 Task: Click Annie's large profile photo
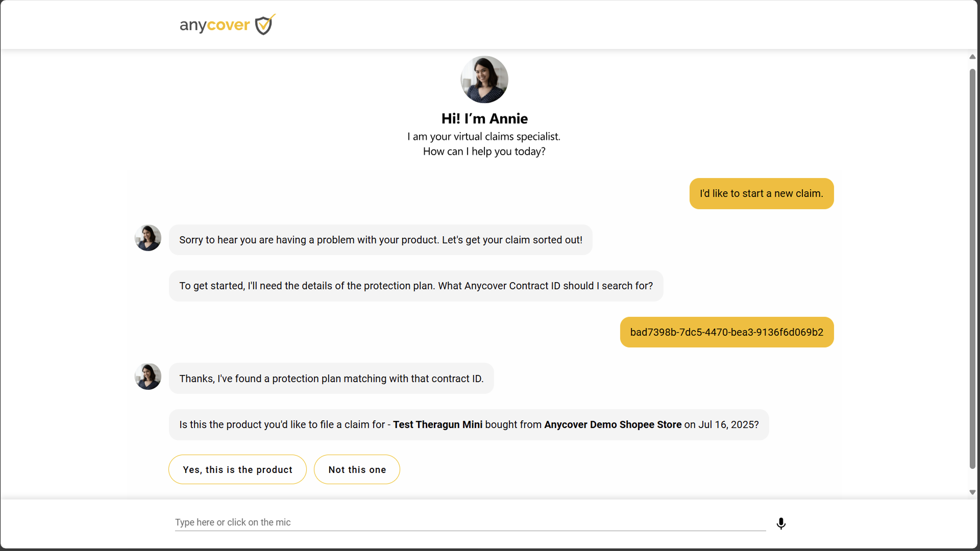point(484,80)
